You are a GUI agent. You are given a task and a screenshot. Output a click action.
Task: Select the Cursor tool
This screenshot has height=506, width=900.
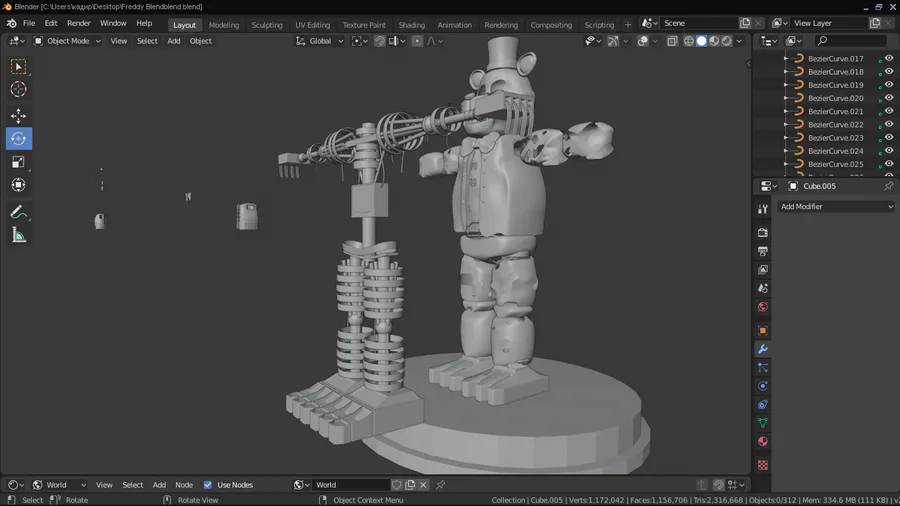[18, 89]
